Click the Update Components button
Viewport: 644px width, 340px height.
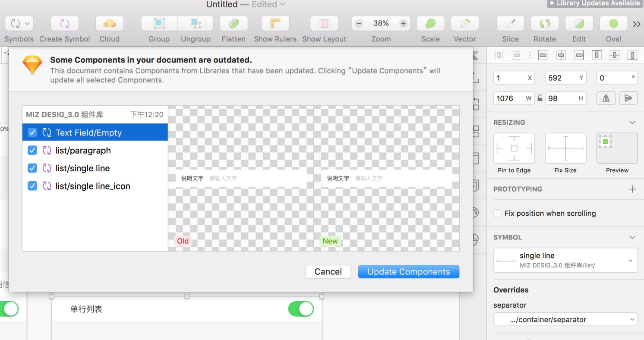click(x=408, y=272)
